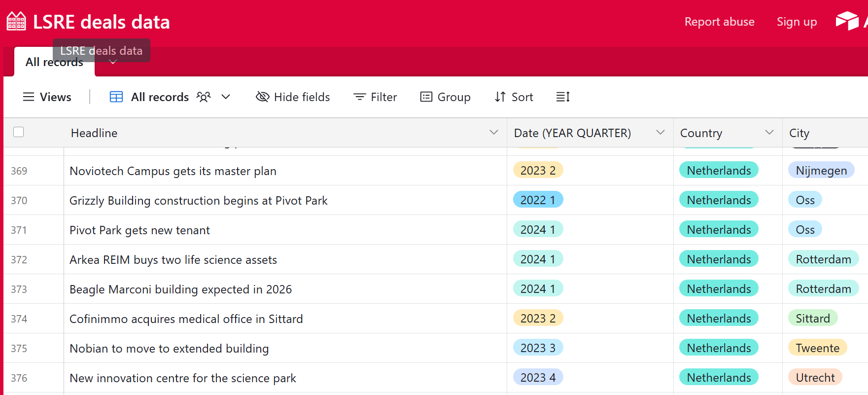868x395 pixels.
Task: Click the 2023 4 date tag in row 376
Action: pos(538,377)
